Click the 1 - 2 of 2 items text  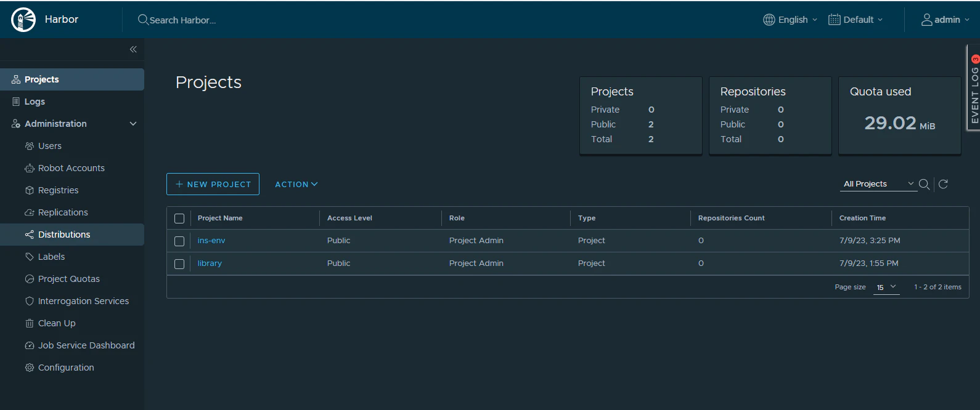pos(937,287)
